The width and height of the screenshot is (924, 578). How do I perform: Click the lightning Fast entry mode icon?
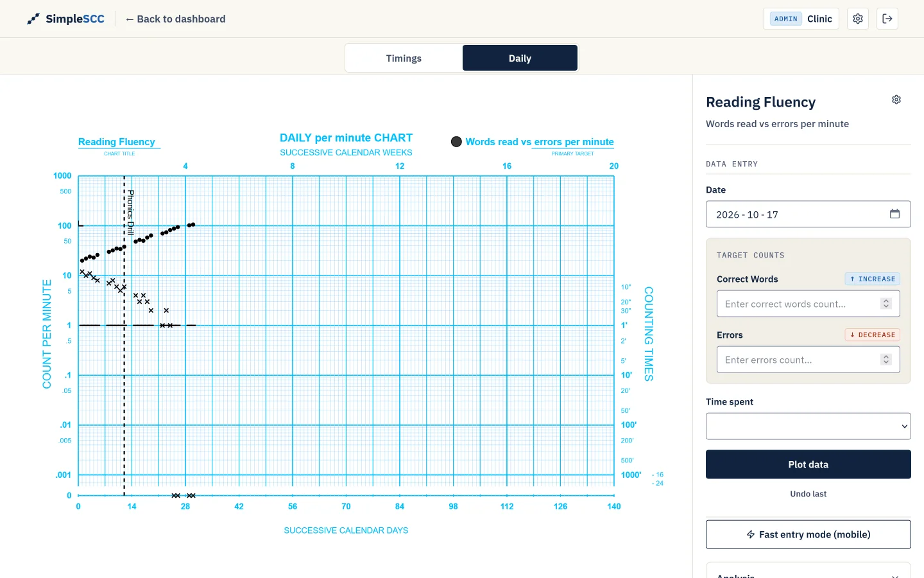pos(751,534)
